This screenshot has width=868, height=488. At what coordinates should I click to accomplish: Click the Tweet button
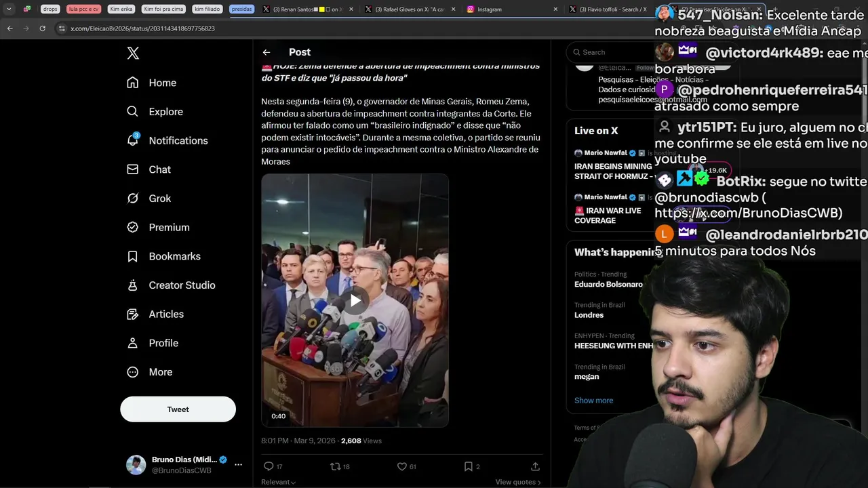(x=178, y=409)
